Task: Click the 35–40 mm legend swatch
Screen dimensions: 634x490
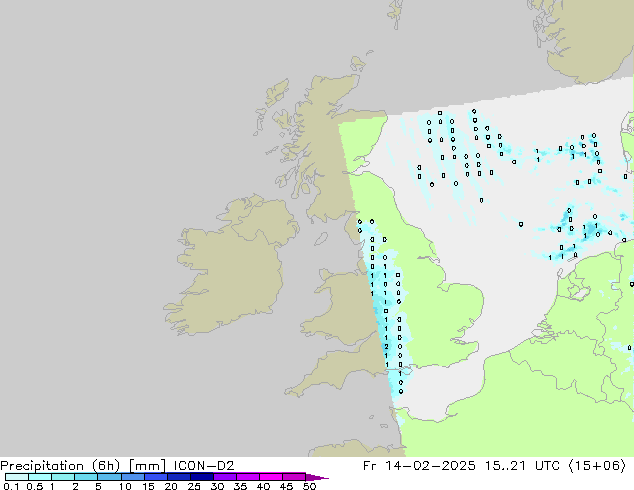Action: click(x=247, y=477)
